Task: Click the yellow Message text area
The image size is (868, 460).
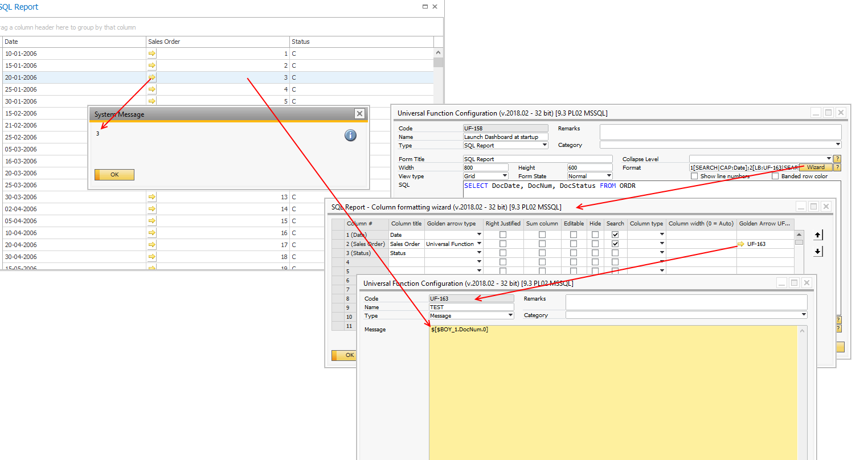Action: 614,392
